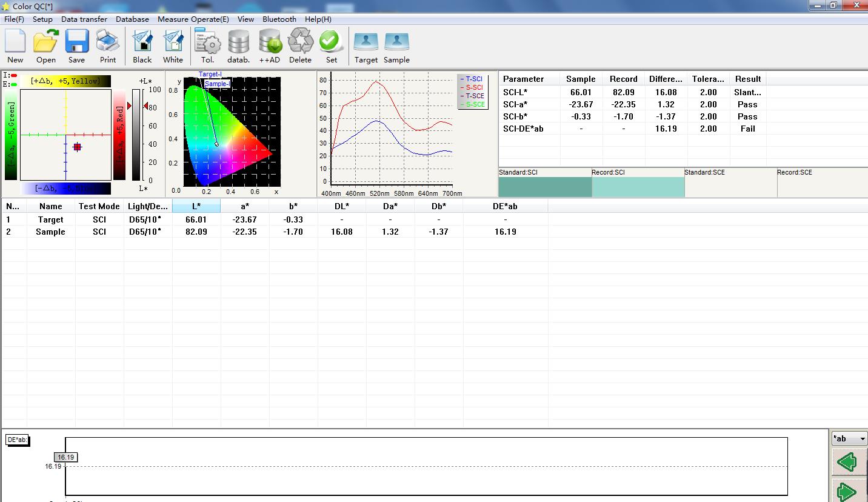Select the Sample row in data table
The image size is (868, 502).
click(x=275, y=232)
